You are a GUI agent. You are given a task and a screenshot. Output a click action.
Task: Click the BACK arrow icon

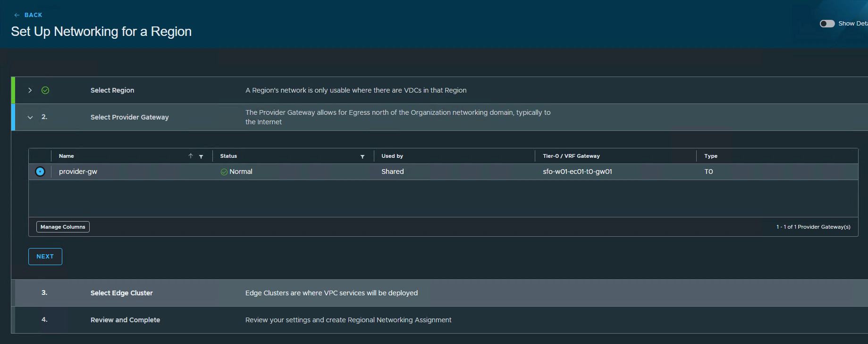(x=17, y=15)
